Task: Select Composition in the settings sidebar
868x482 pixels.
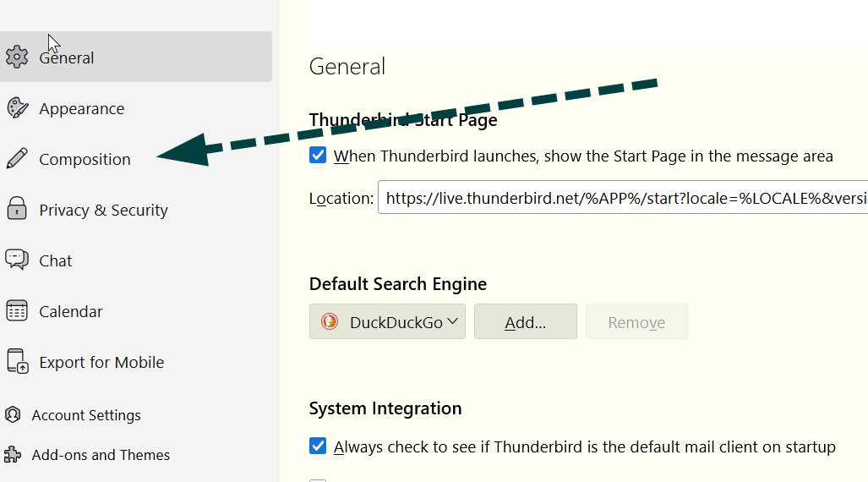Action: 85,159
